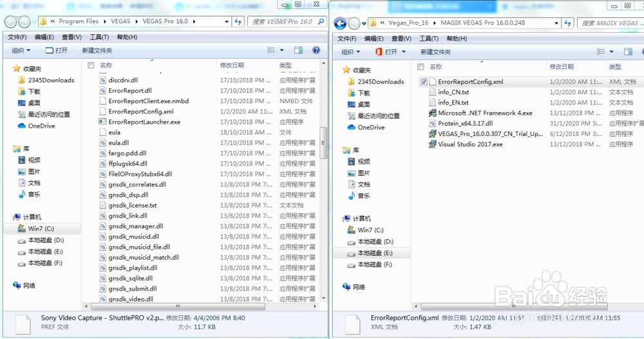Uncheck ErrorReportConfig.xml checkbox in right window
Viewport: 644px width, 339px height.
pyautogui.click(x=424, y=82)
